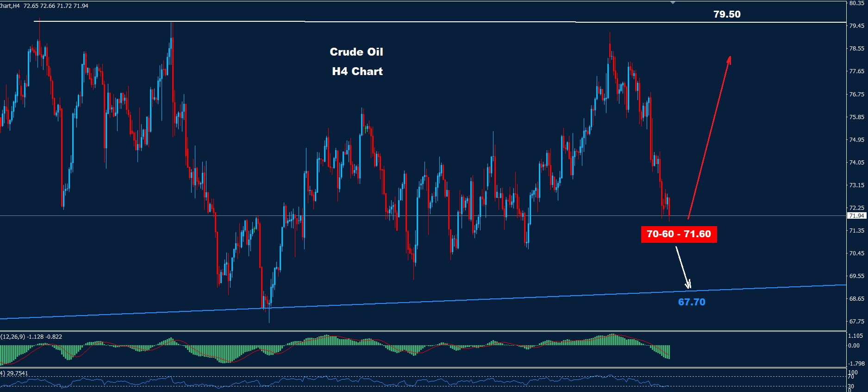The height and width of the screenshot is (392, 868).
Task: Click the blue 67.70 support label
Action: point(692,302)
